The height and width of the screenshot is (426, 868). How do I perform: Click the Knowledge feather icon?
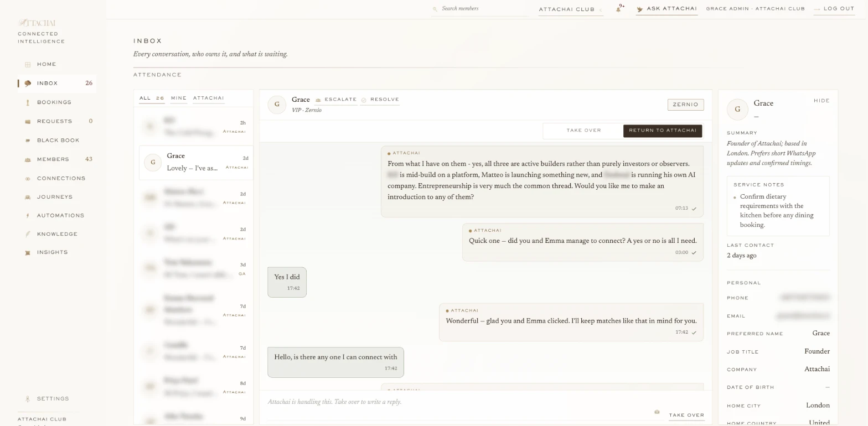tap(28, 234)
